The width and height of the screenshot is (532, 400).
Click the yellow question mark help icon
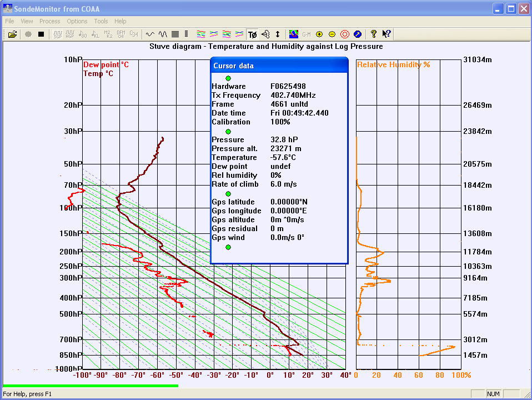374,34
